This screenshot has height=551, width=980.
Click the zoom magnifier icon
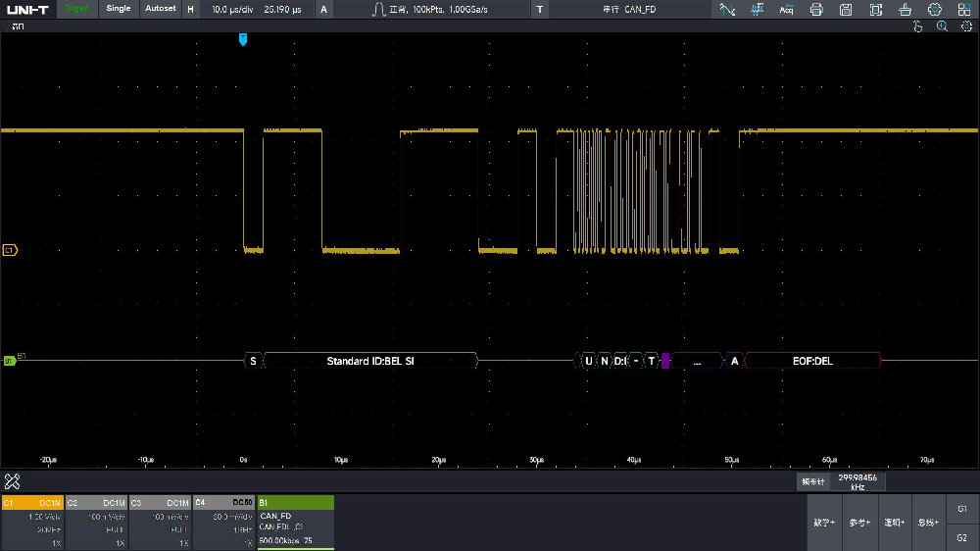coord(942,26)
